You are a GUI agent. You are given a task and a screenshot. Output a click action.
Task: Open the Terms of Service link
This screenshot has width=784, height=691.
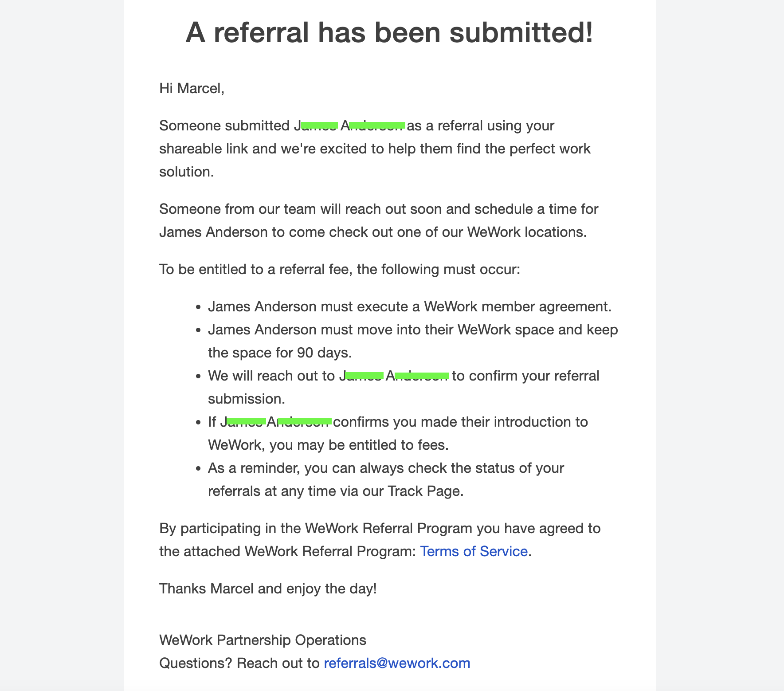(474, 551)
